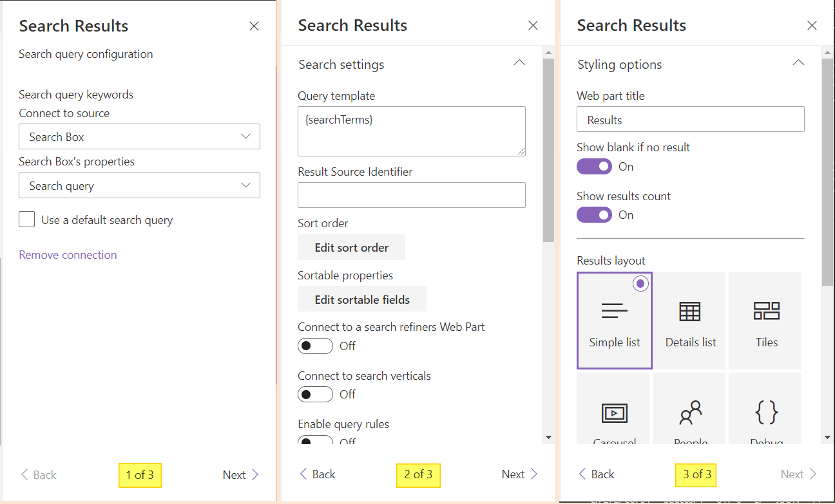Enable Connect to search verticals
This screenshot has width=835, height=504.
315,394
